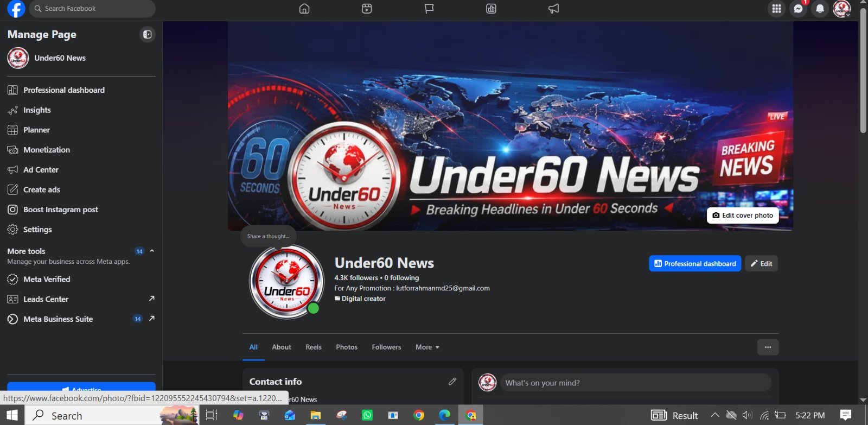The height and width of the screenshot is (425, 868).
Task: Open Meta Business Suite in the sidebar
Action: point(81,319)
